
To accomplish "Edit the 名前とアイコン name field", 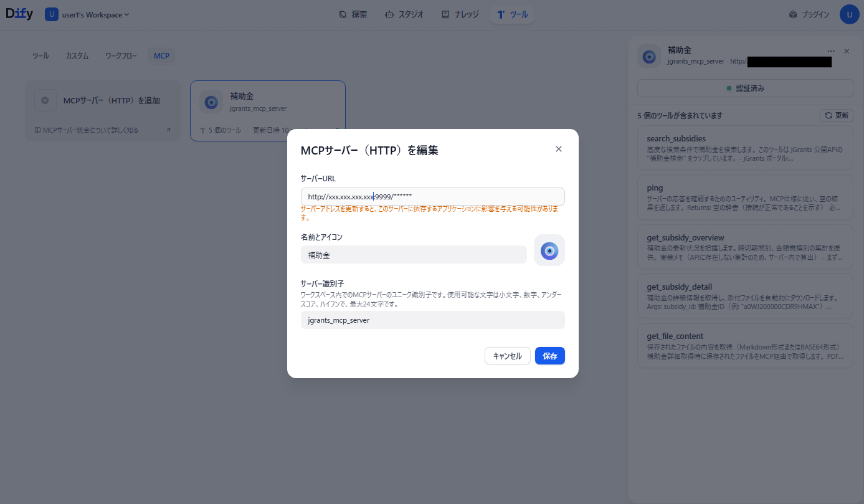I will [414, 255].
